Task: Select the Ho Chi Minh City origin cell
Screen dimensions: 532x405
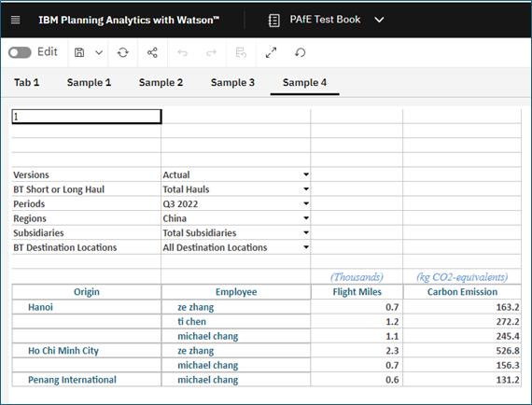Action: (87, 350)
